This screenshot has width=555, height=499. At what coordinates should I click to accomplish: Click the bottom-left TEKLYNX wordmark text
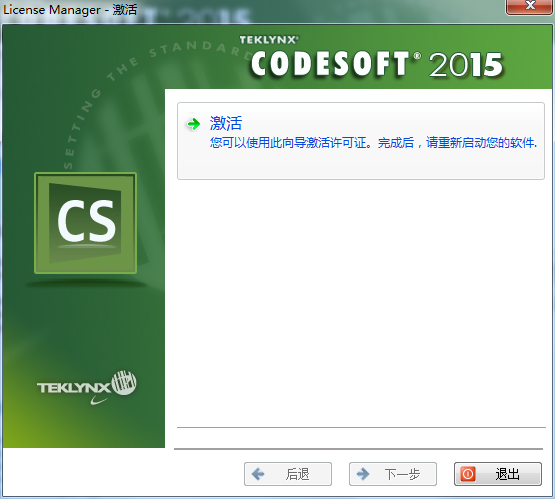74,388
